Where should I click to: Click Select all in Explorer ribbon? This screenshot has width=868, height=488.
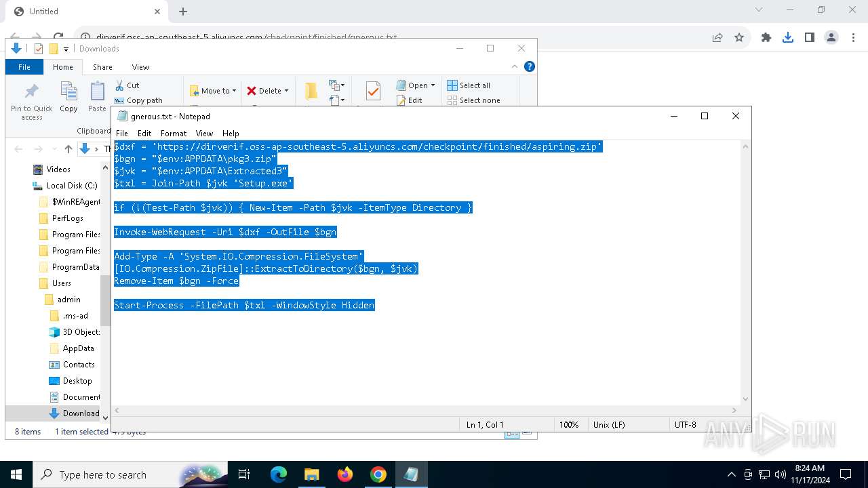(x=469, y=85)
